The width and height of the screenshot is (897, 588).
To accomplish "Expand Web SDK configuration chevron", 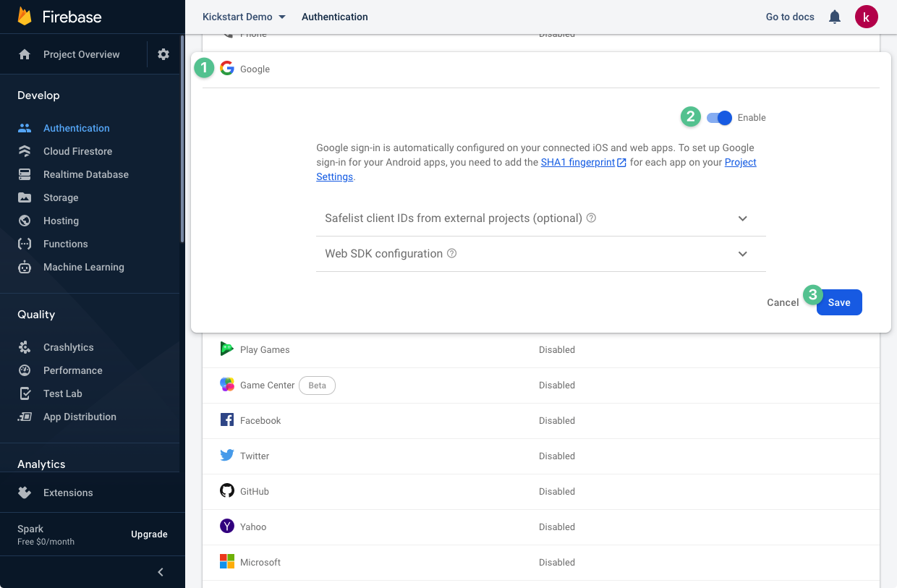I will pyautogui.click(x=743, y=254).
